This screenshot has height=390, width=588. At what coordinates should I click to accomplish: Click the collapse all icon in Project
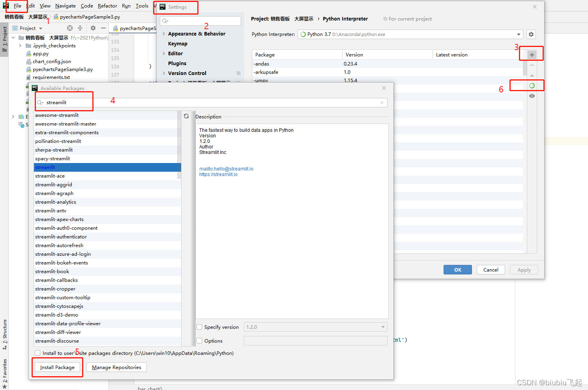[80, 28]
